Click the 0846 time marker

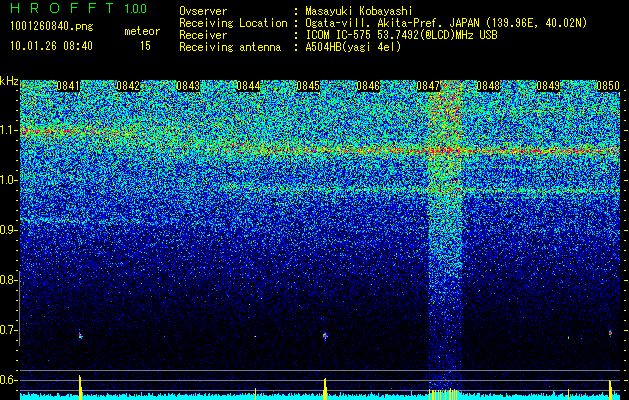click(x=368, y=86)
